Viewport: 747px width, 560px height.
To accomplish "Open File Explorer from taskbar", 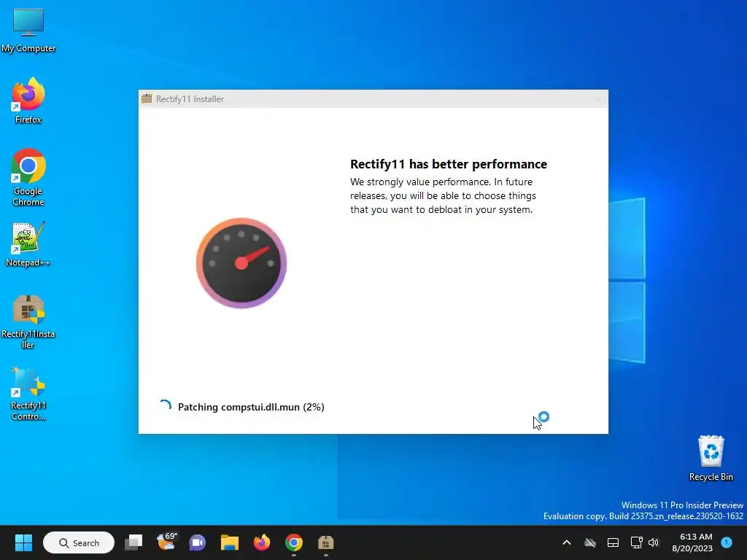I will pos(230,542).
